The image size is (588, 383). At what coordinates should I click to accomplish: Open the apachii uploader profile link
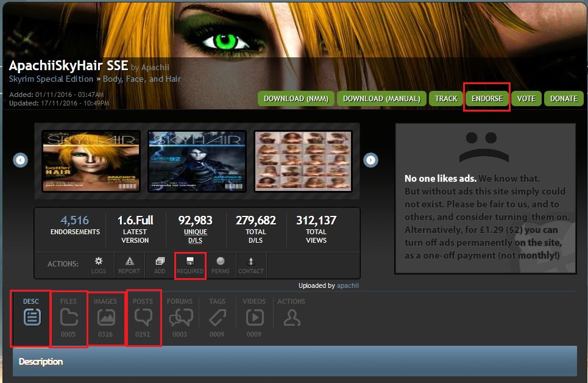coord(348,285)
